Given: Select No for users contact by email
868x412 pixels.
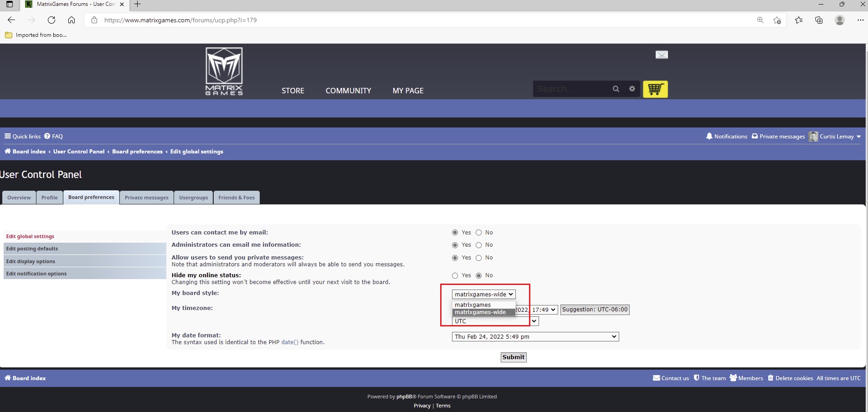Looking at the screenshot, I should click(478, 233).
